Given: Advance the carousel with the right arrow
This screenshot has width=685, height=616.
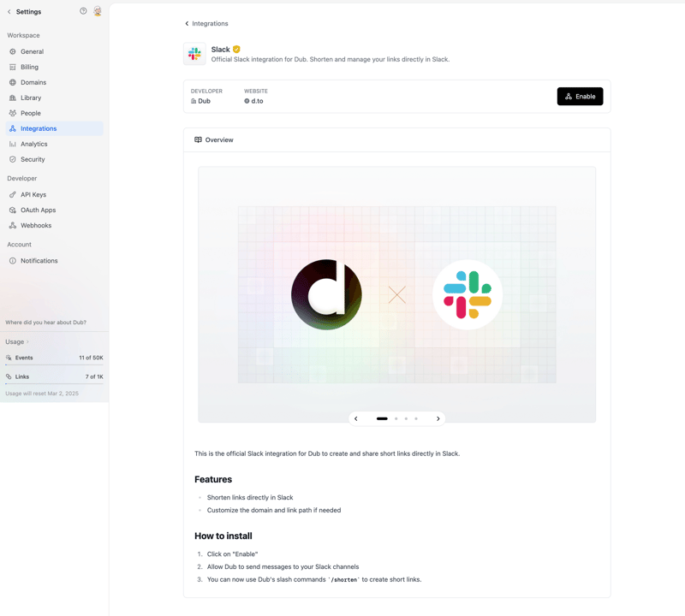Looking at the screenshot, I should point(438,418).
